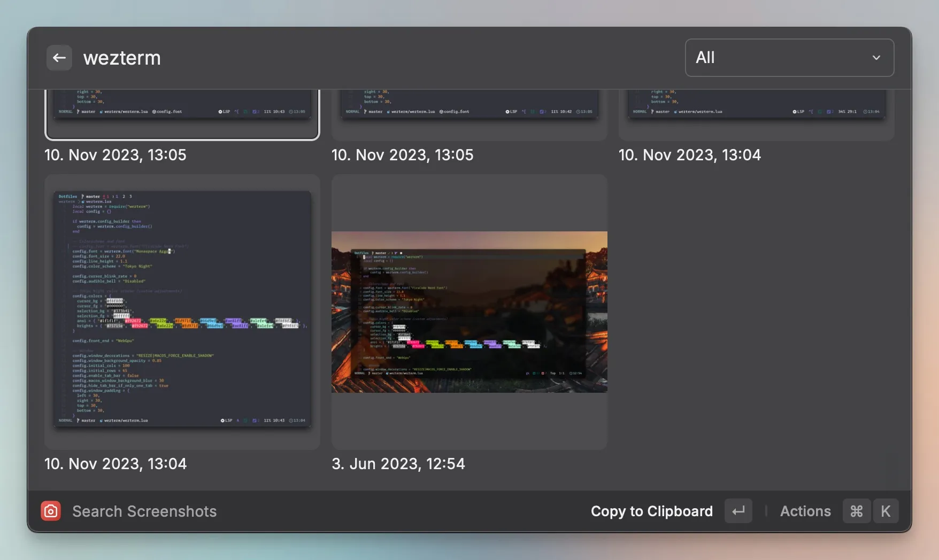The width and height of the screenshot is (939, 560).
Task: Select the full-height wezterm.lua code screenshot
Action: 182,311
